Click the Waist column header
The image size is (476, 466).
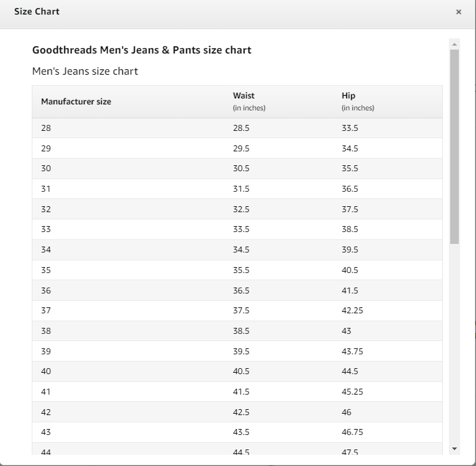pos(243,96)
